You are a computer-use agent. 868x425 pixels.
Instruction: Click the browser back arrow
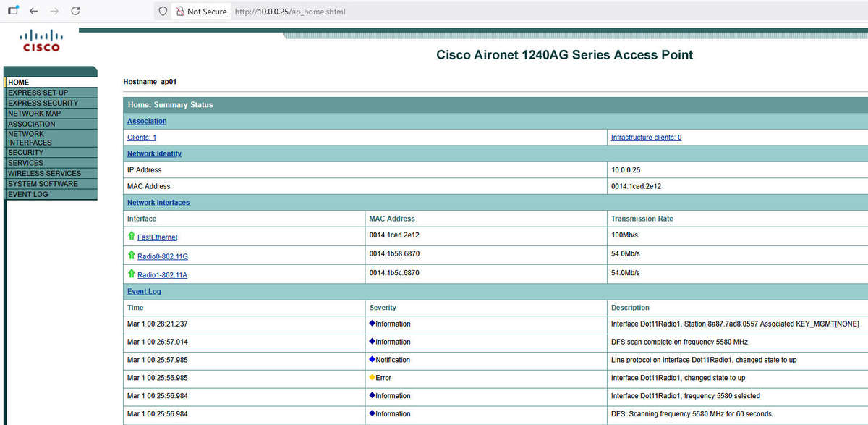(33, 11)
